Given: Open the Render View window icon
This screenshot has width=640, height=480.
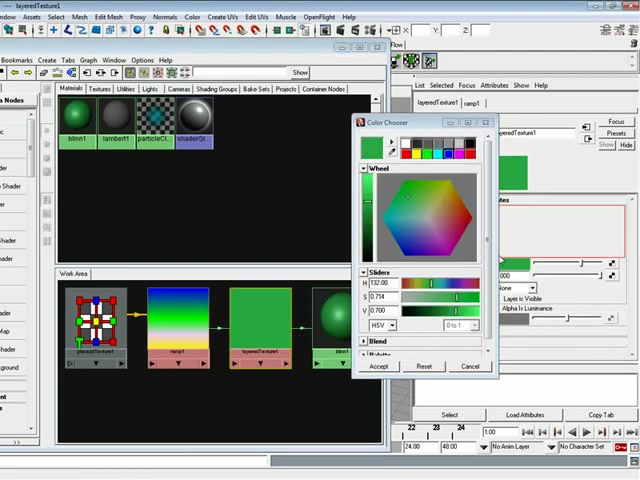Looking at the screenshot, I should (x=325, y=30).
